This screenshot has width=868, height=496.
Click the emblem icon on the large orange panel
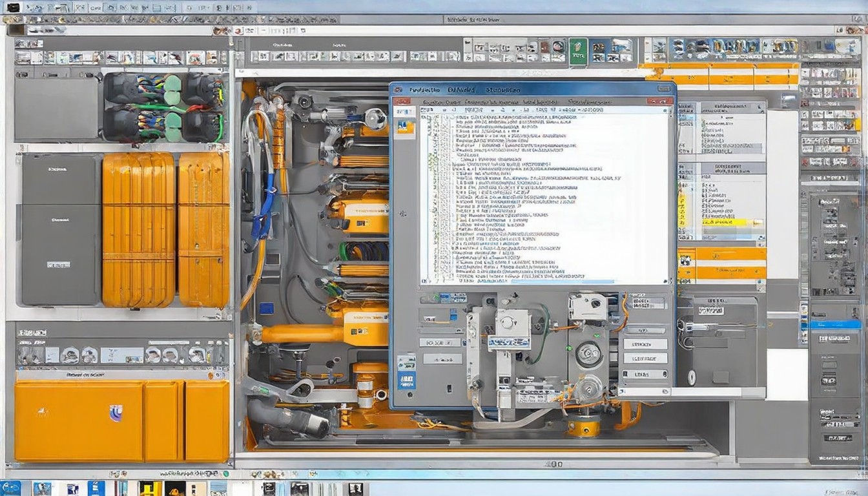(x=116, y=413)
